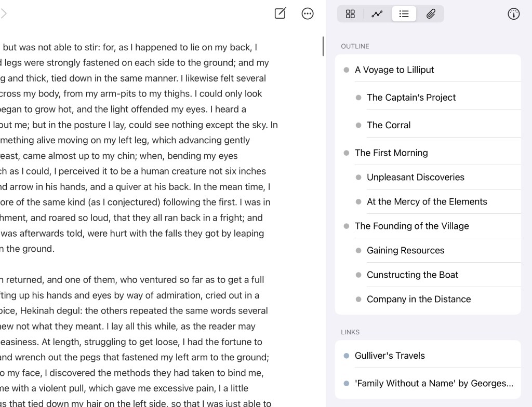
Task: Open the Gulliver's Travels link
Action: coord(390,356)
